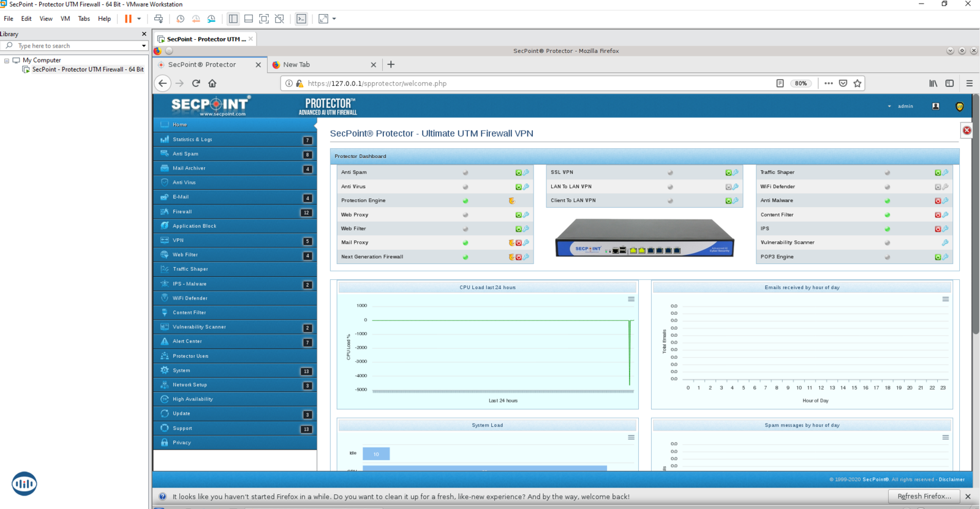This screenshot has width=980, height=509.
Task: Open the admin user dropdown
Action: click(x=900, y=107)
